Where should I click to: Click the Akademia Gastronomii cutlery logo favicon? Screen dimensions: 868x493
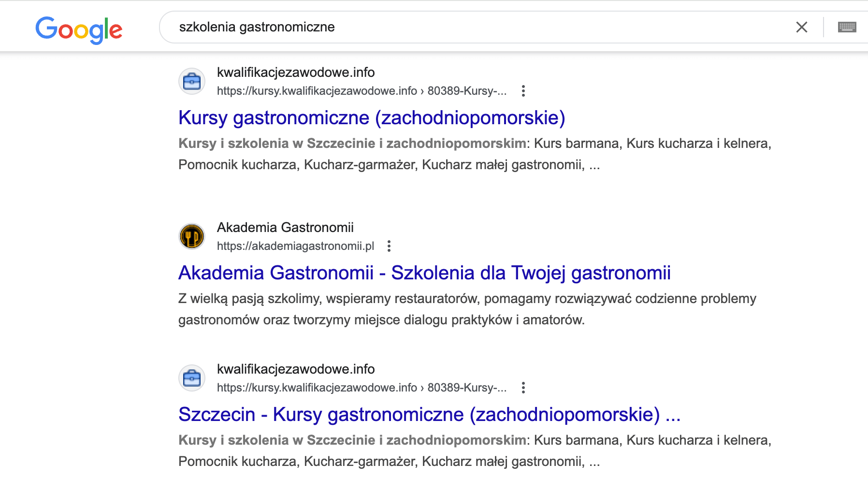click(x=192, y=236)
